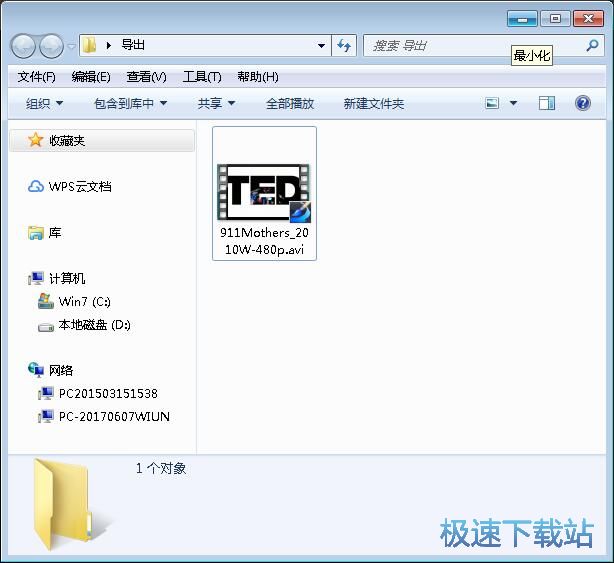Click the 新建文件夹 button
This screenshot has height=563, width=614.
point(374,104)
